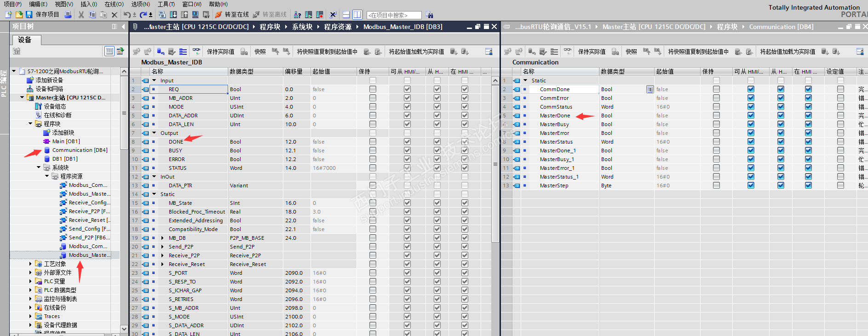This screenshot has height=336, width=868.
Task: Click the upload from device icon
Action: 184,15
